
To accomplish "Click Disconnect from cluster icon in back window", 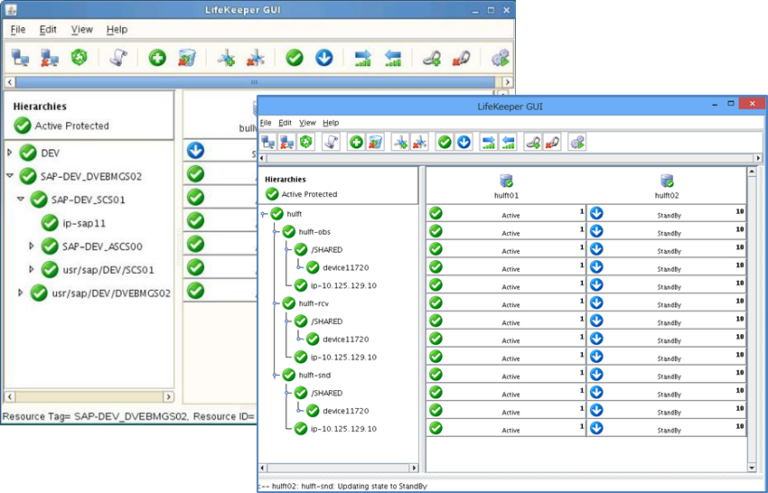I will (x=49, y=58).
